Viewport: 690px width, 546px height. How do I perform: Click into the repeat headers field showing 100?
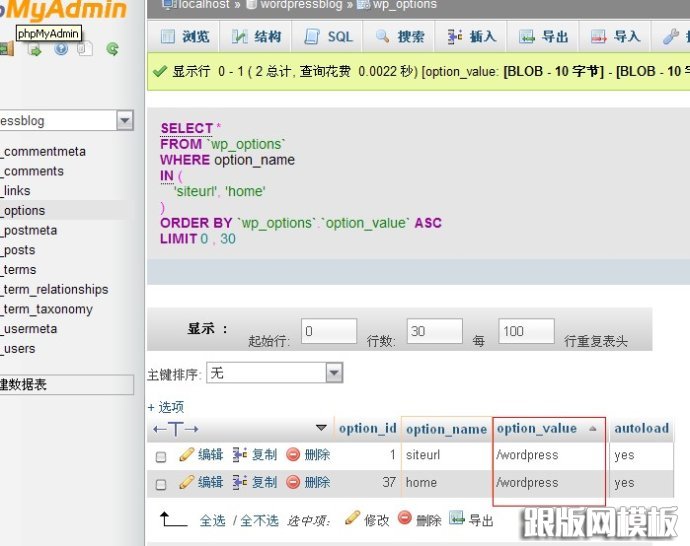[526, 331]
